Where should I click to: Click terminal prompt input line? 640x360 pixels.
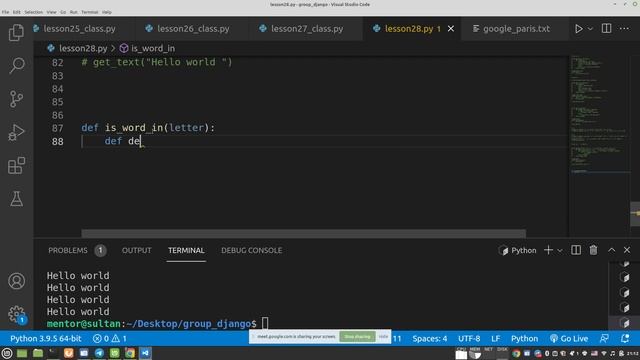pos(157,324)
